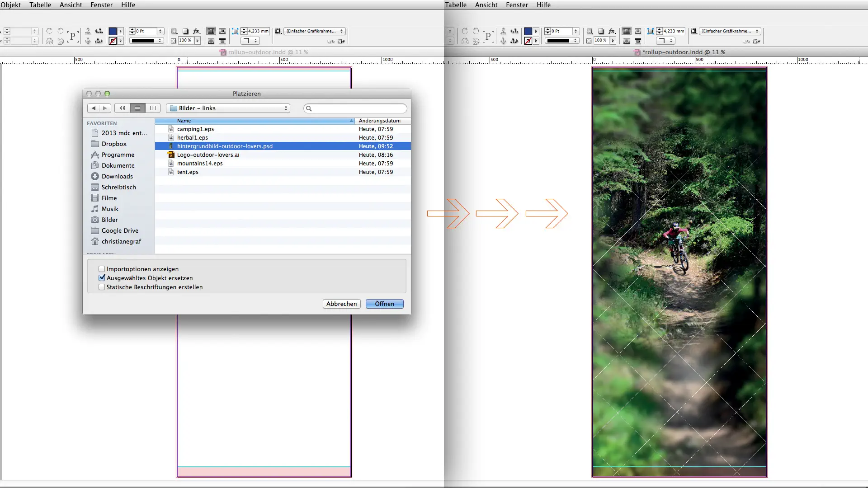Click the blue fill color swatch
The height and width of the screenshot is (488, 868).
pyautogui.click(x=113, y=31)
